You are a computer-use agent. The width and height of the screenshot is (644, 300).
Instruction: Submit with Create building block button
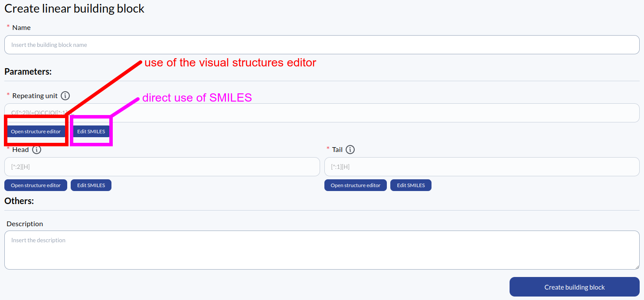point(574,287)
